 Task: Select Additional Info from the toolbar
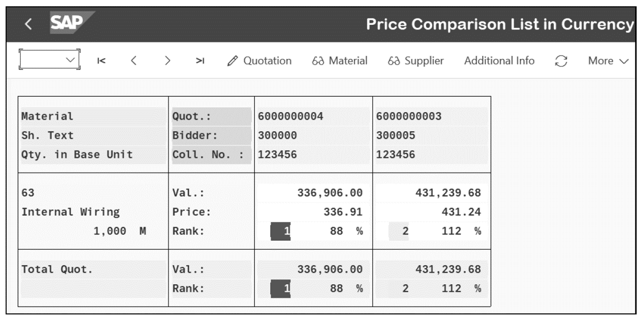pos(499,61)
